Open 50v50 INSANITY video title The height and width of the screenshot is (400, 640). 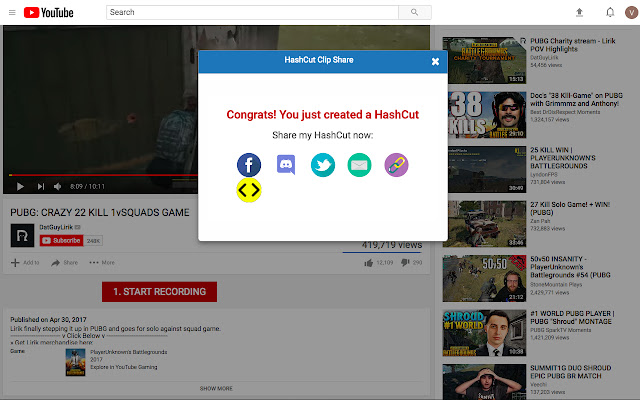tap(570, 267)
